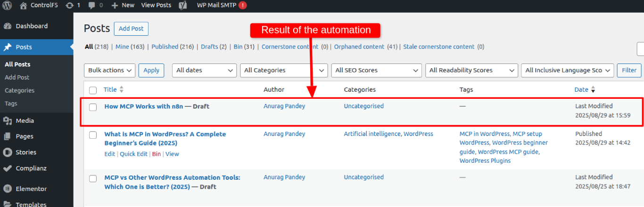Click the Date column sort arrow

[593, 89]
